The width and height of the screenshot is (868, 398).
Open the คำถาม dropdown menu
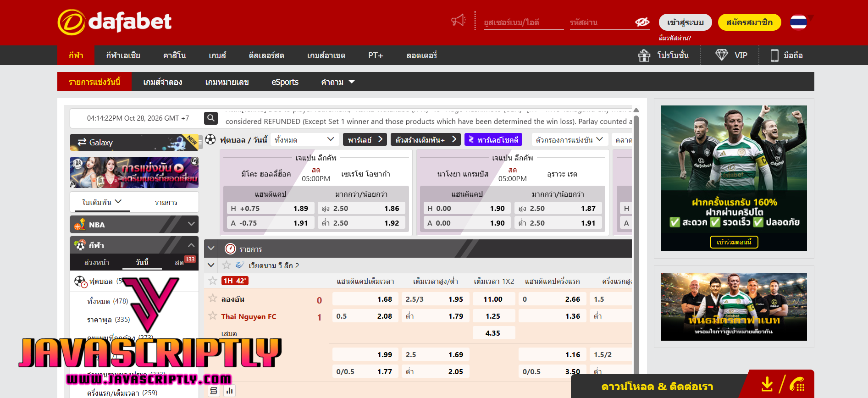coord(338,82)
